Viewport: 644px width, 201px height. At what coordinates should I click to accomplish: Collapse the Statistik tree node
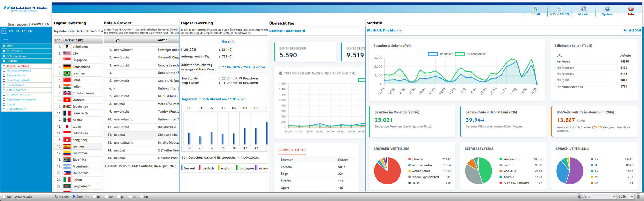[x=4, y=61]
